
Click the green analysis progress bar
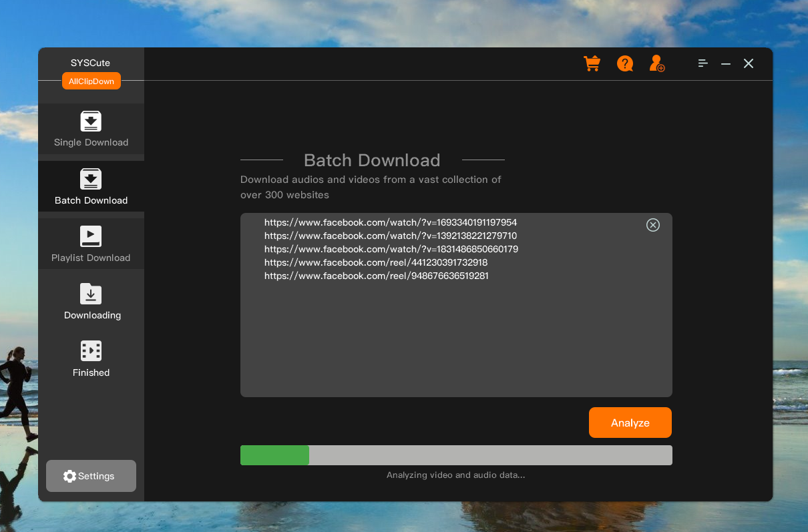coord(274,455)
